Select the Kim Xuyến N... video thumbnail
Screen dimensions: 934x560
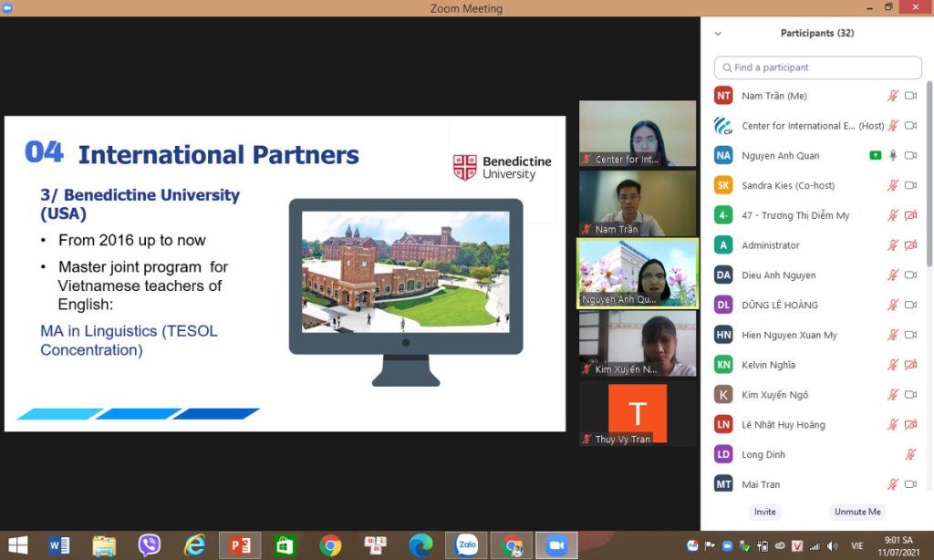pos(638,344)
